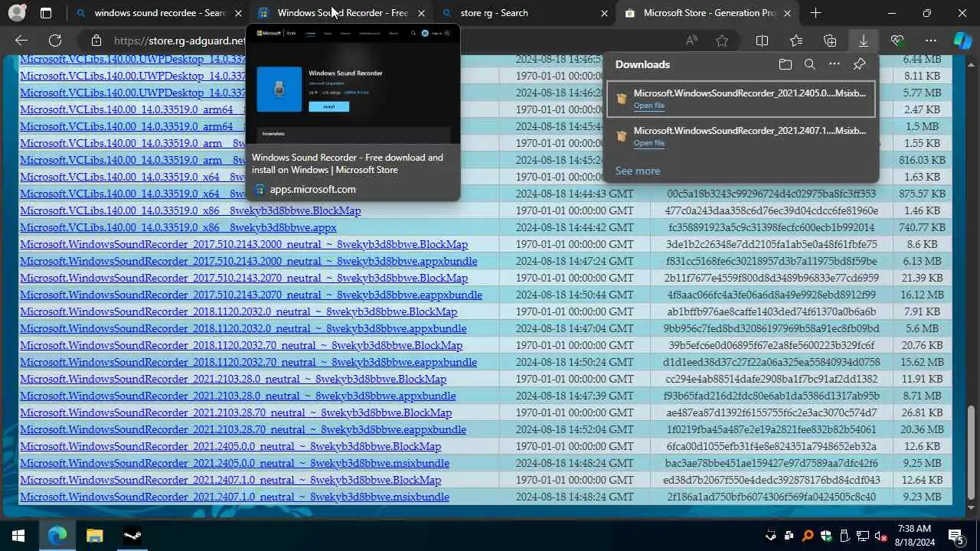Open the muted volume tray icon
Viewport: 980px width, 551px height.
(x=881, y=536)
